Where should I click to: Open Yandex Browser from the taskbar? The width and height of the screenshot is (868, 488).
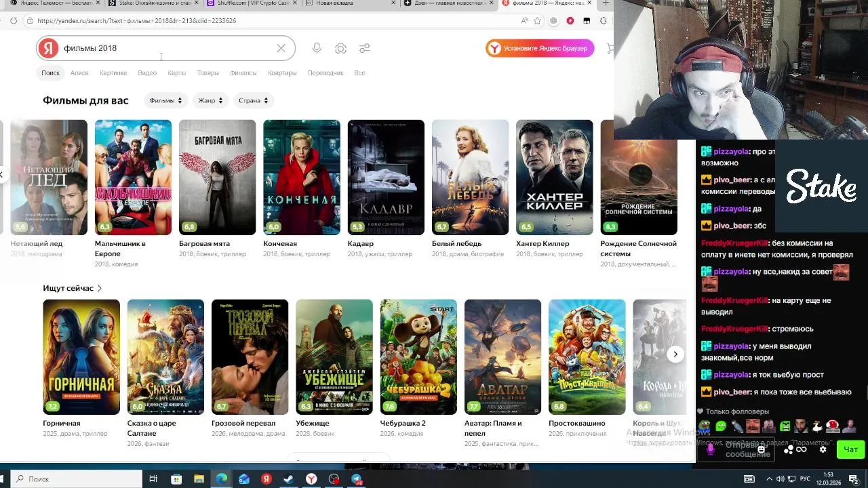[311, 479]
